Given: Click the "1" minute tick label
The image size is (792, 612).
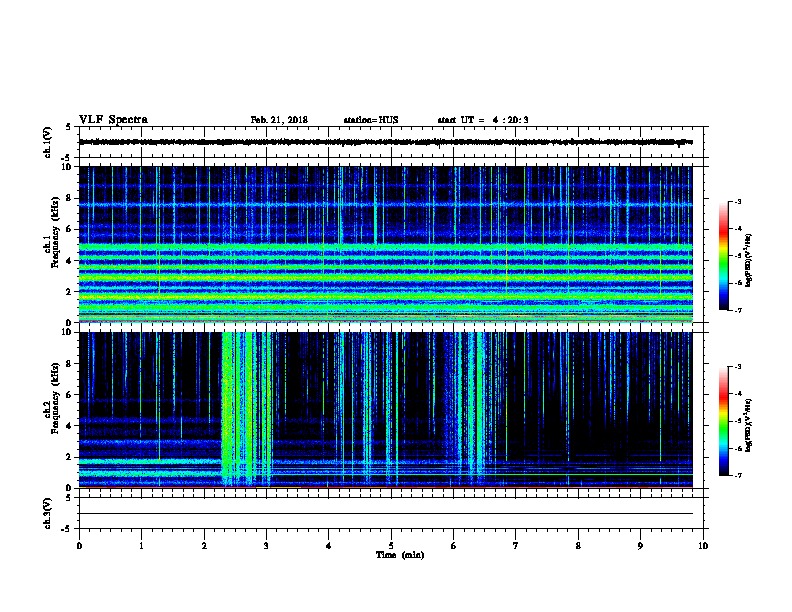Looking at the screenshot, I should (141, 546).
